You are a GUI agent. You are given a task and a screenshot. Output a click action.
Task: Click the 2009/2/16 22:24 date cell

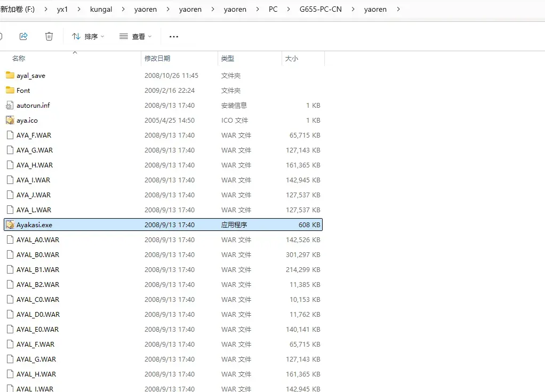170,90
